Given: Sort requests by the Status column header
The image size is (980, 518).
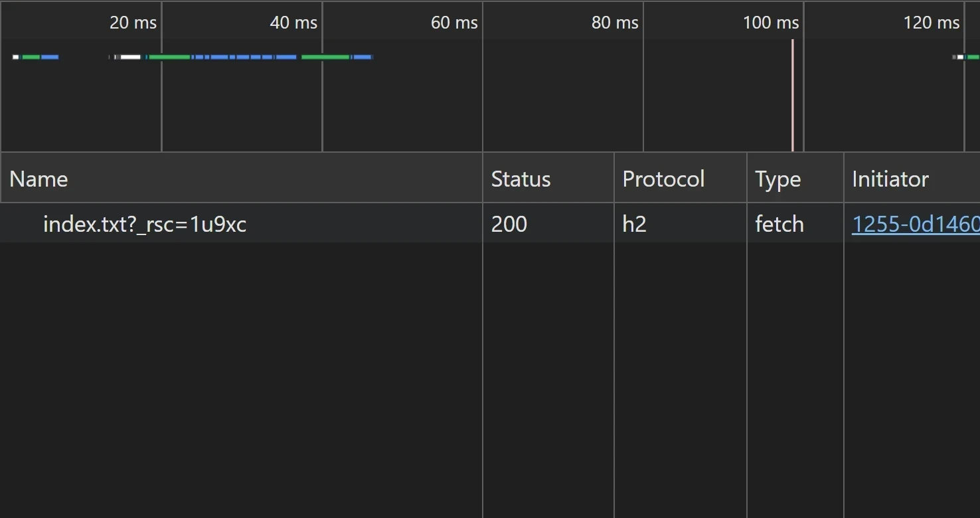Looking at the screenshot, I should click(x=521, y=179).
